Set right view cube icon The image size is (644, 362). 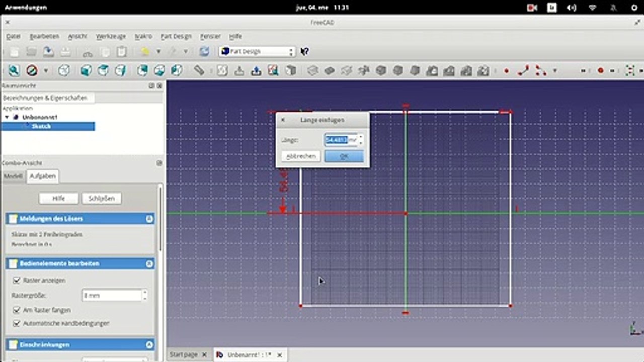(x=120, y=70)
